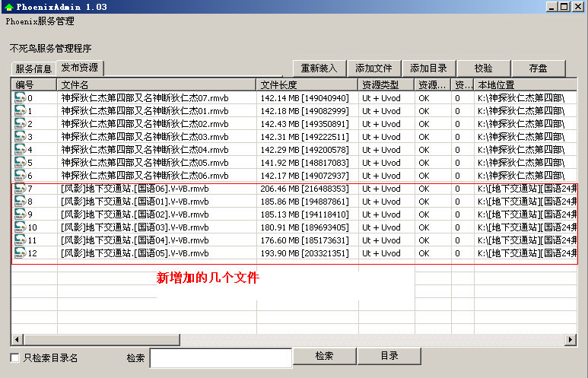Select file [风影]地下交通站.[国语05].V-VB.rmvb
The height and width of the screenshot is (378, 588).
[135, 253]
